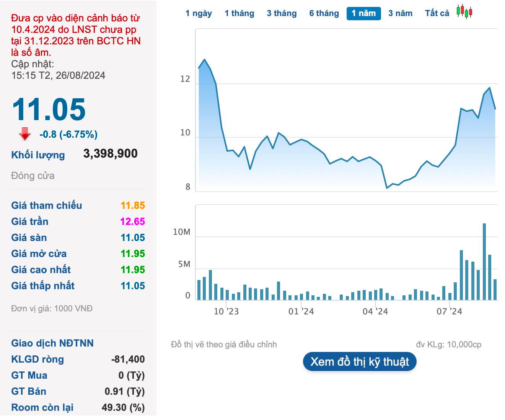Click 'đv KLg: 10,000cp' unit note

[x=449, y=345]
